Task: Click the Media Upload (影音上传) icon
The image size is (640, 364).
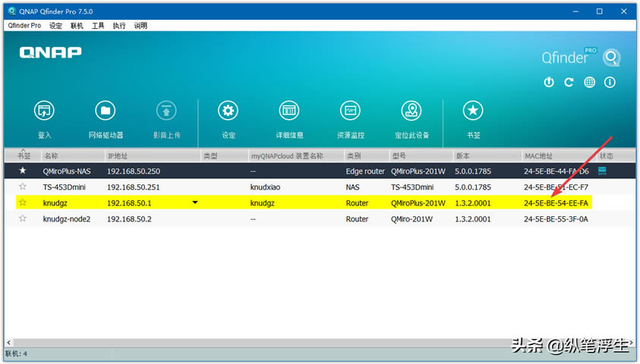Action: [166, 111]
